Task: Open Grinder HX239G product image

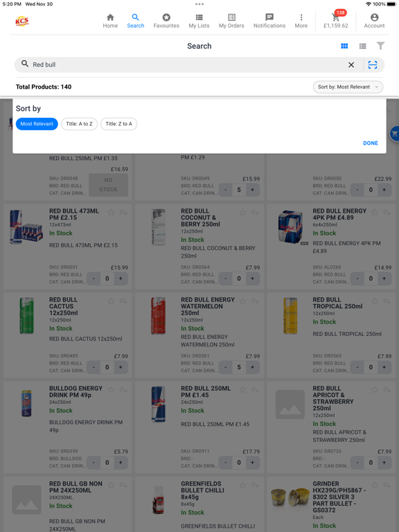Action: point(290,497)
